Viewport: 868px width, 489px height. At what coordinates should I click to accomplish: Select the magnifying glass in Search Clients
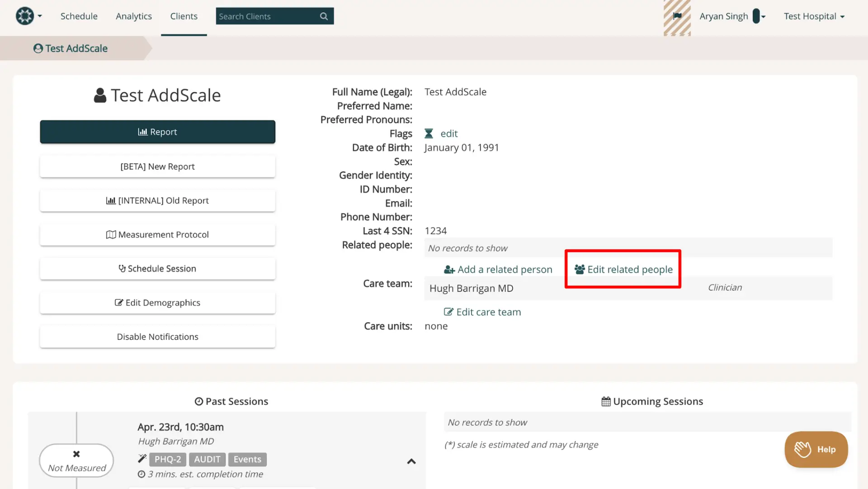(324, 16)
